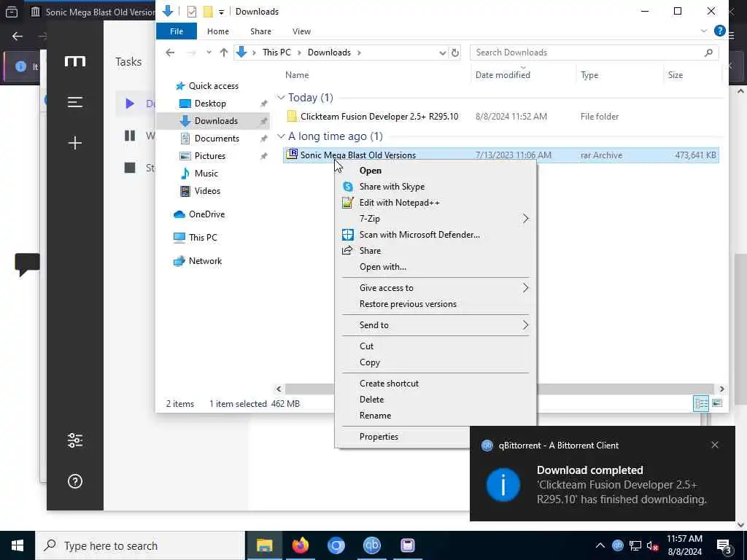Sort by the Type column
This screenshot has height=560, width=747.
pos(589,75)
